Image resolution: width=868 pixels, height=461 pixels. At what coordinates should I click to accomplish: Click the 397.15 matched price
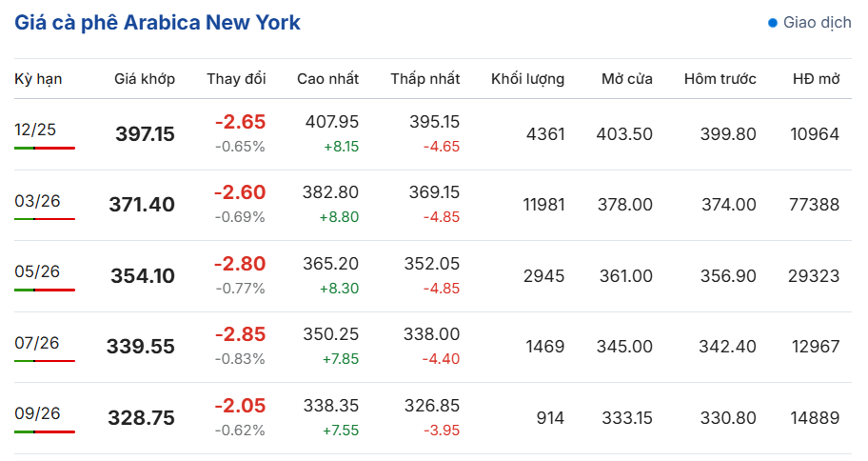pos(145,134)
